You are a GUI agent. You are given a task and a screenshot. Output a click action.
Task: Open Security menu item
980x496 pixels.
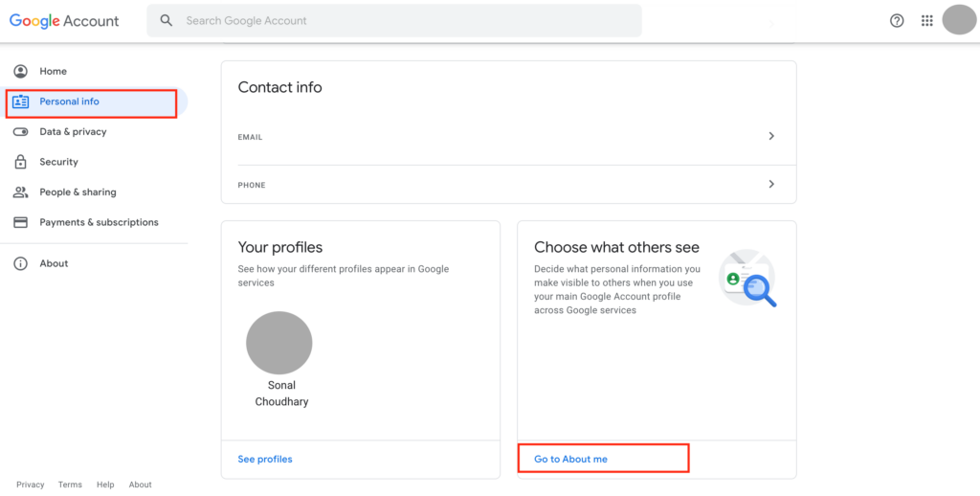58,162
